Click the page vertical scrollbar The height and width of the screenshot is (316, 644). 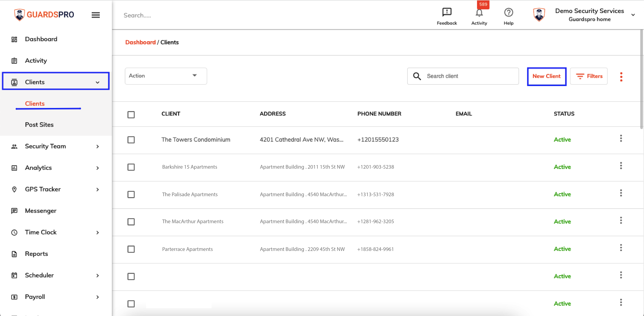click(x=642, y=79)
